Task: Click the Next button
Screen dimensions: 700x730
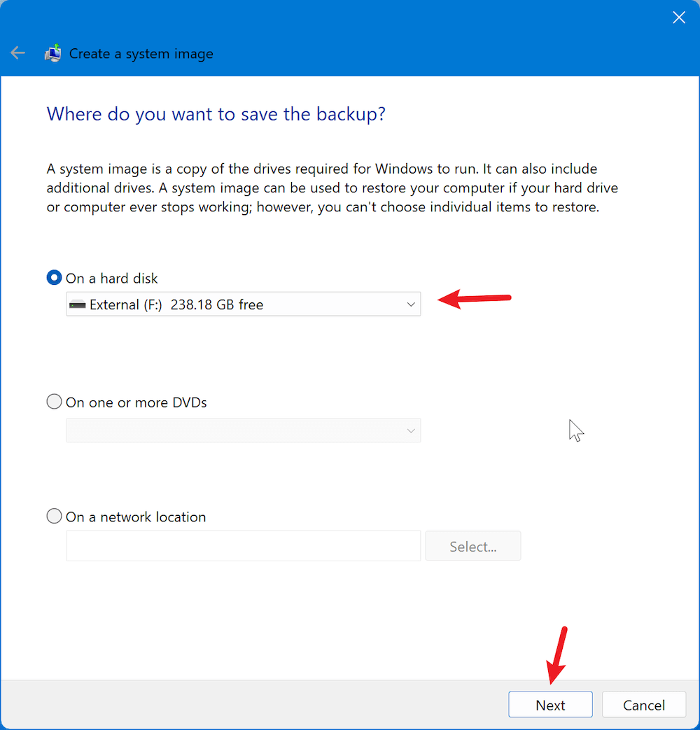Action: [x=550, y=705]
